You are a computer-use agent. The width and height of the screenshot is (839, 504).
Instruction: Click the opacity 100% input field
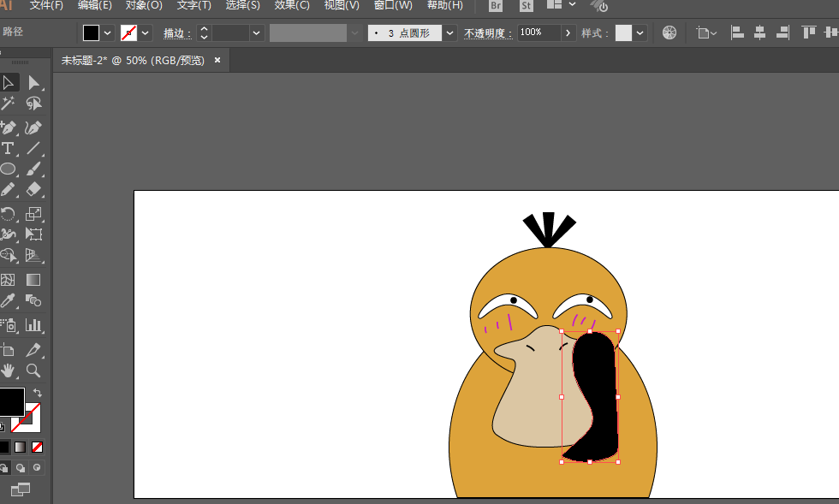[x=539, y=33]
